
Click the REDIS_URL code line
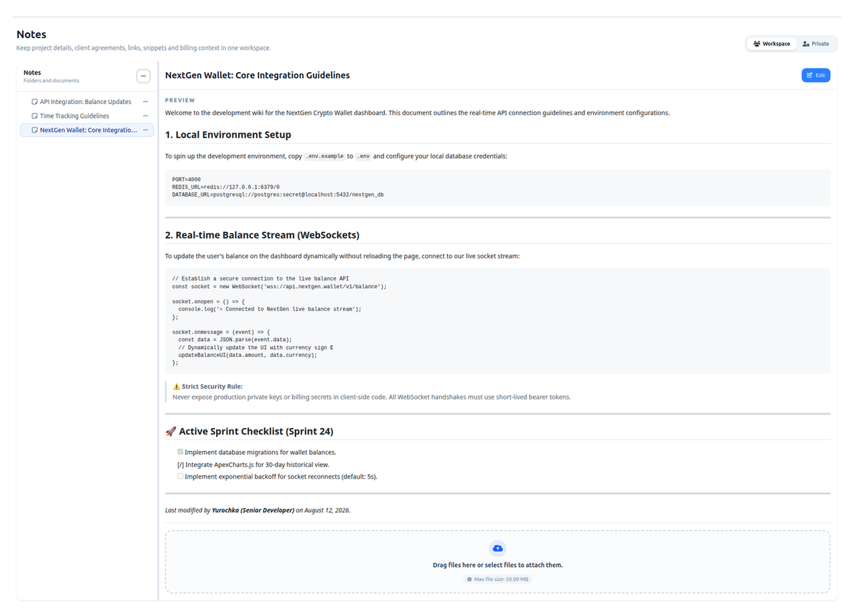[226, 187]
